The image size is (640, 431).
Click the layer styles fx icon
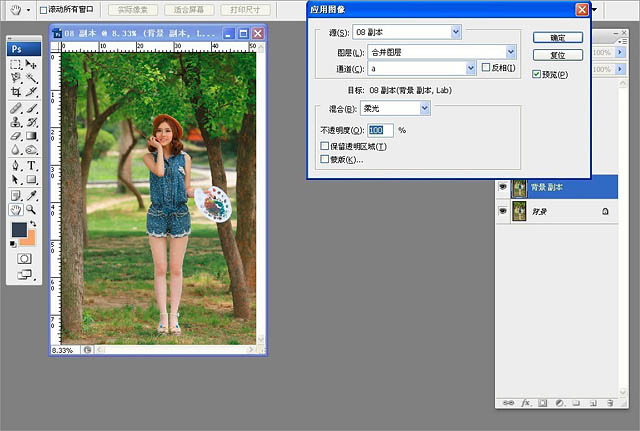pyautogui.click(x=525, y=402)
